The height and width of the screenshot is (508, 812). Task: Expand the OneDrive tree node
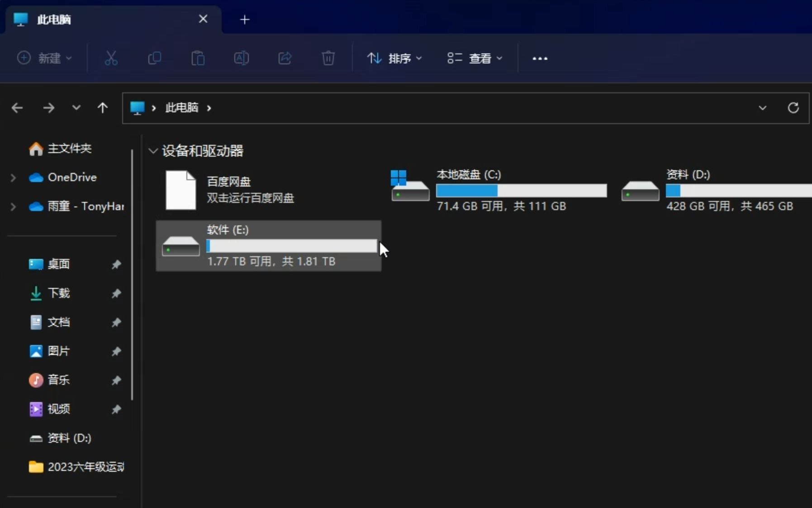coord(13,177)
